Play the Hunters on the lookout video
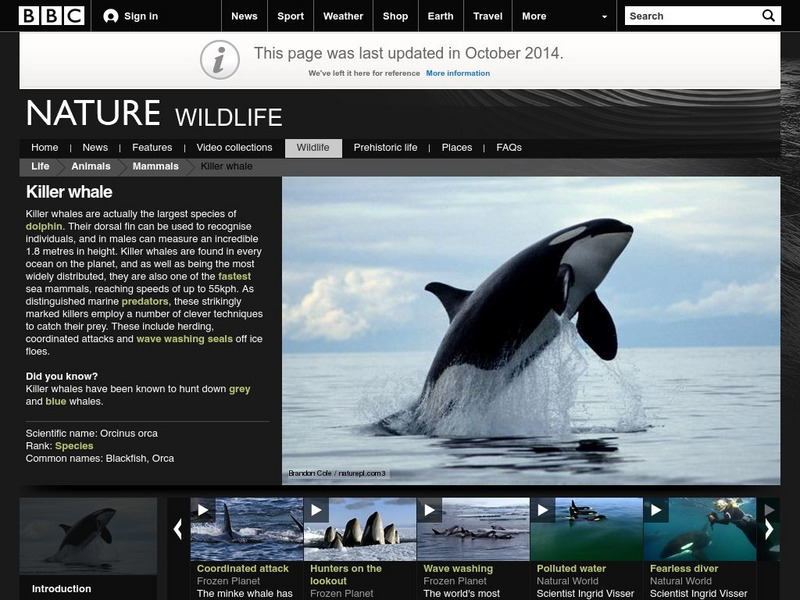Screen dimensions: 800x600 316,510
